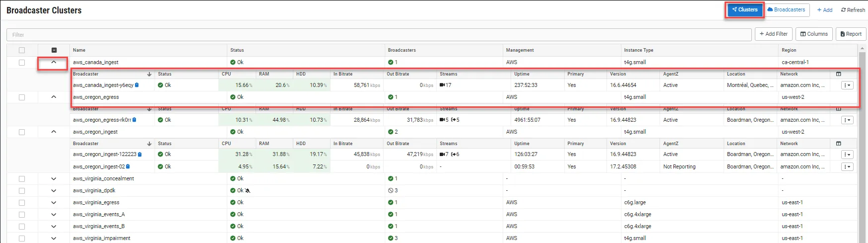This screenshot has width=868, height=243.
Task: Expand the aws_virginia_concealment cluster row
Action: (54, 179)
